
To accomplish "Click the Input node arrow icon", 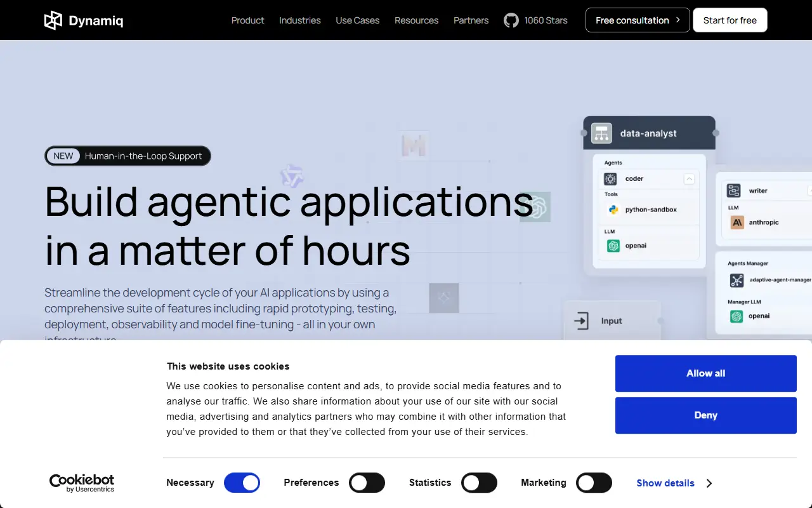I will 581,321.
